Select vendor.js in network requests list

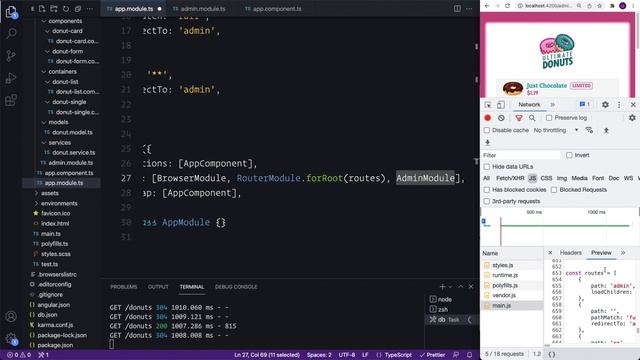click(504, 295)
